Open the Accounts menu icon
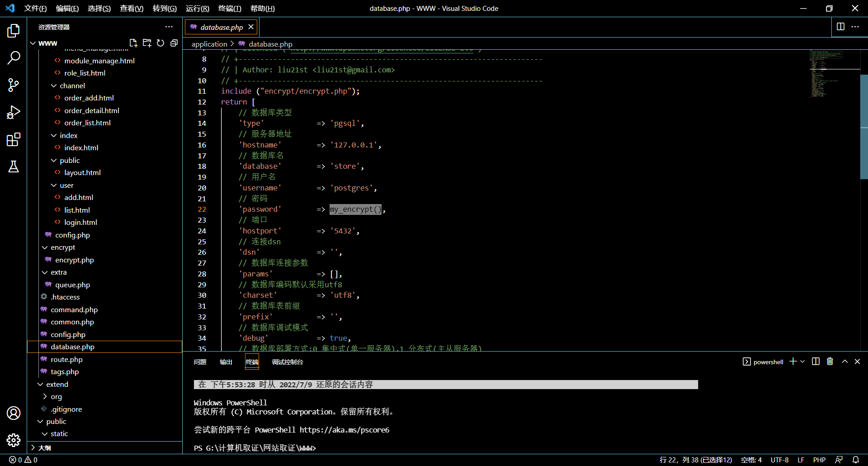 [x=14, y=413]
